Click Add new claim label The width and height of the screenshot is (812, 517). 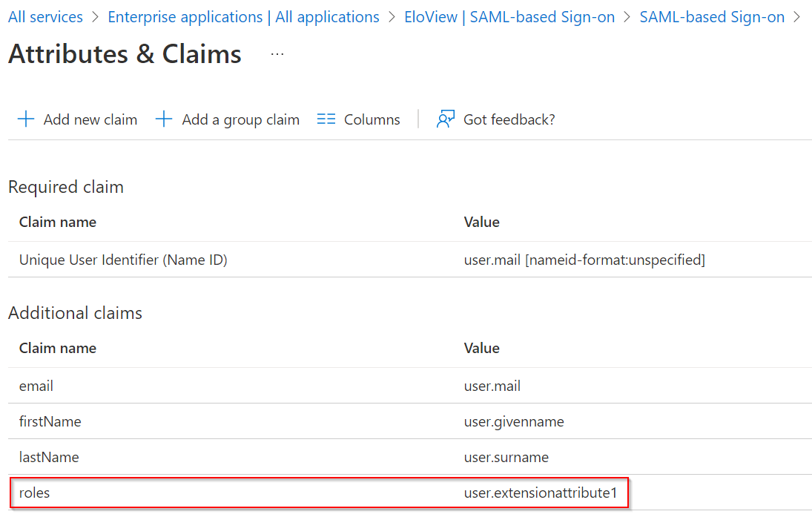tap(90, 119)
